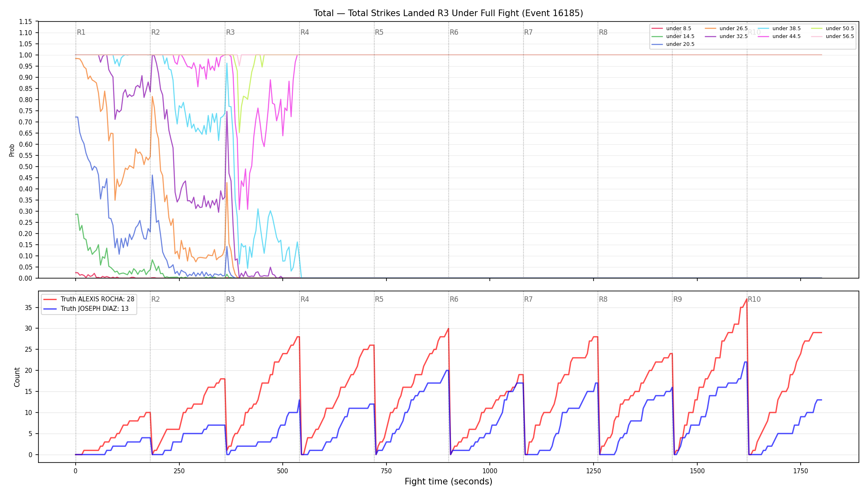The width and height of the screenshot is (868, 496).
Task: Click the R3 label in the probability chart
Action: (230, 32)
